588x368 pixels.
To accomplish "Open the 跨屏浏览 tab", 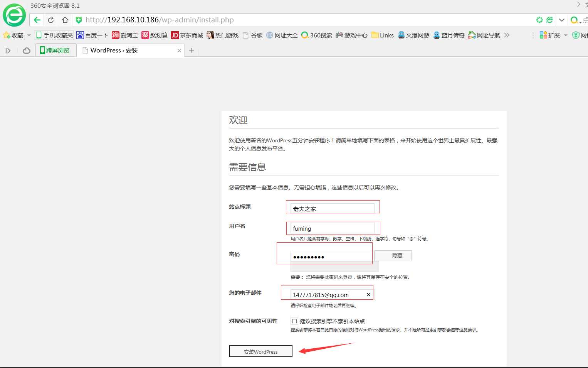I will pyautogui.click(x=55, y=50).
